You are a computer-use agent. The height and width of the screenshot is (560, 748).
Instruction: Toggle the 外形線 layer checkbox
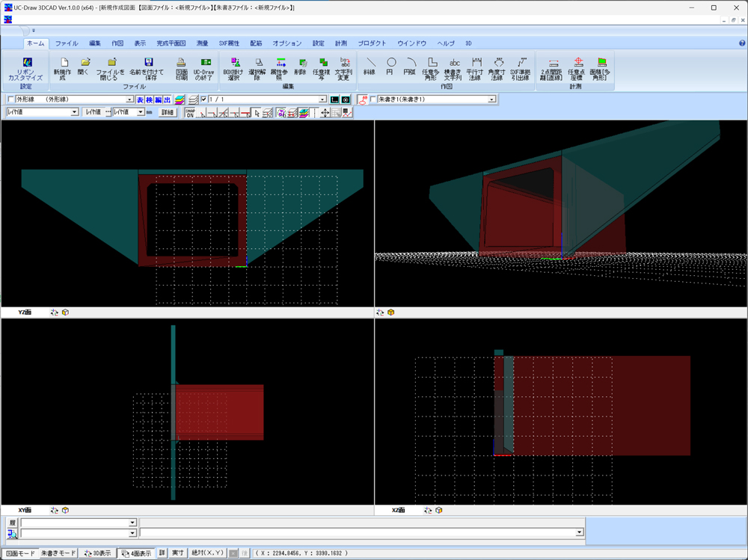(x=10, y=99)
